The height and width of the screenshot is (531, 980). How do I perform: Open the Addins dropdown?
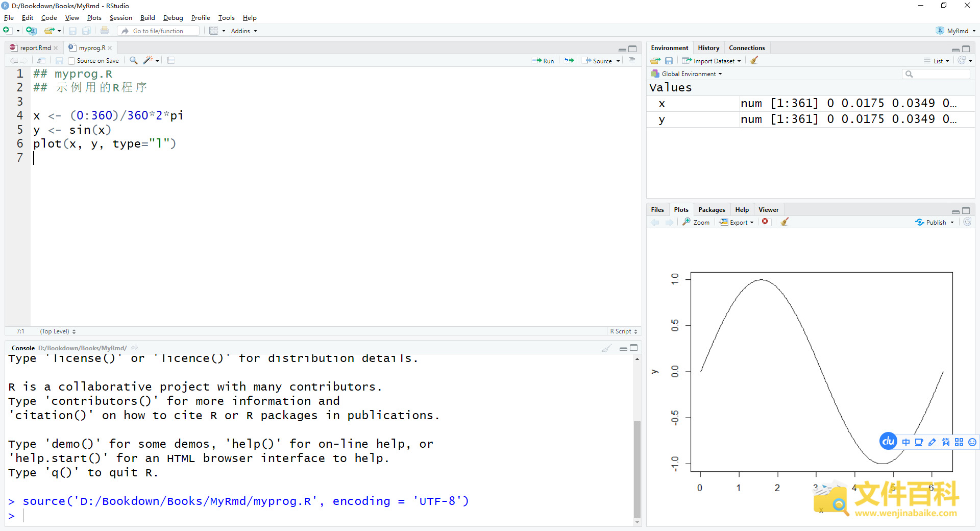[244, 31]
